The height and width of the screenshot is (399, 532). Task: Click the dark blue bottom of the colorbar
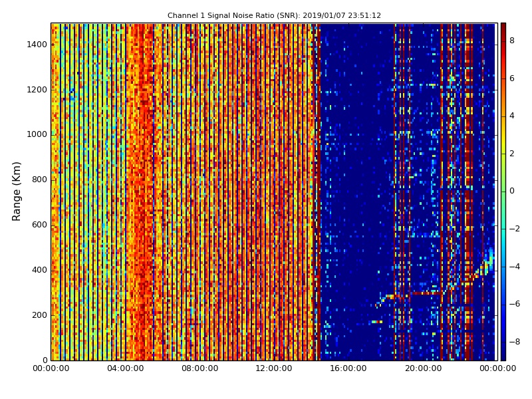[503, 356]
